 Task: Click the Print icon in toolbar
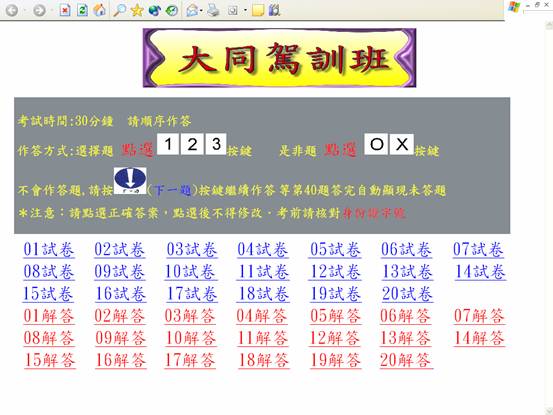pos(213,10)
